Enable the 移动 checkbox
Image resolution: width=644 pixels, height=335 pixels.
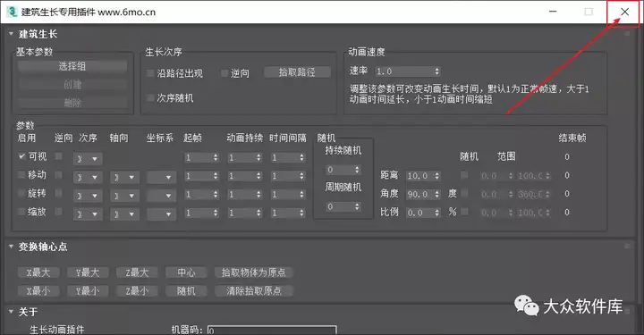click(21, 175)
